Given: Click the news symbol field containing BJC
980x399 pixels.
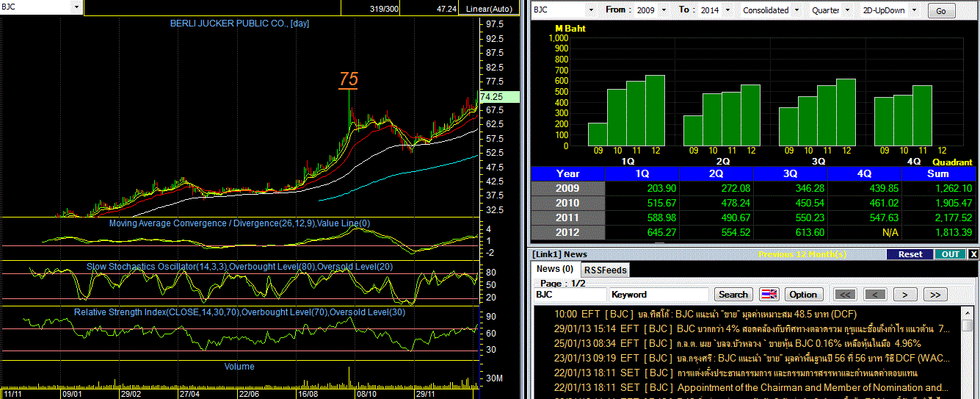Looking at the screenshot, I should (570, 295).
